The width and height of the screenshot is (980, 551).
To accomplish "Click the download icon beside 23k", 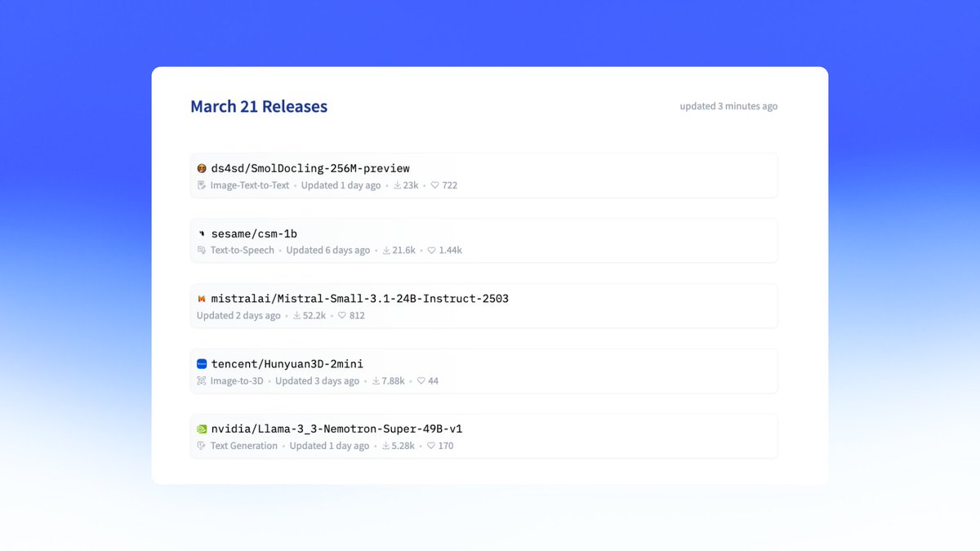I will tap(398, 185).
